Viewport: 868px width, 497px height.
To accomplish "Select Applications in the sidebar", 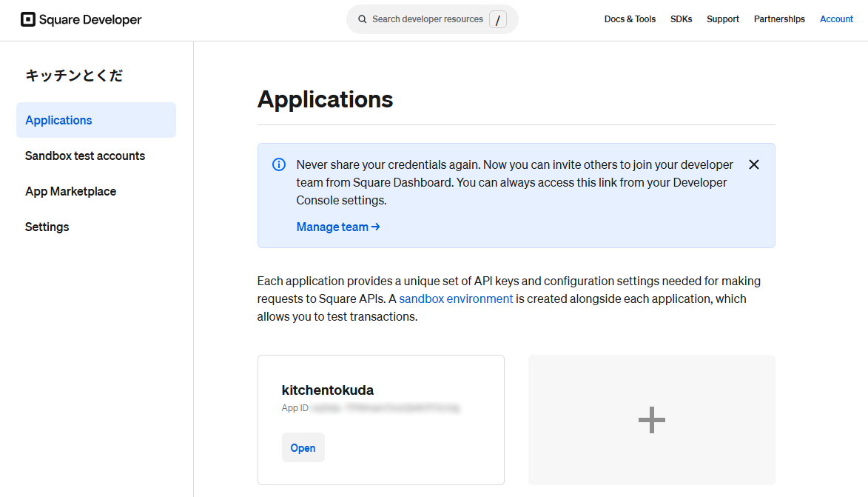I will point(96,120).
